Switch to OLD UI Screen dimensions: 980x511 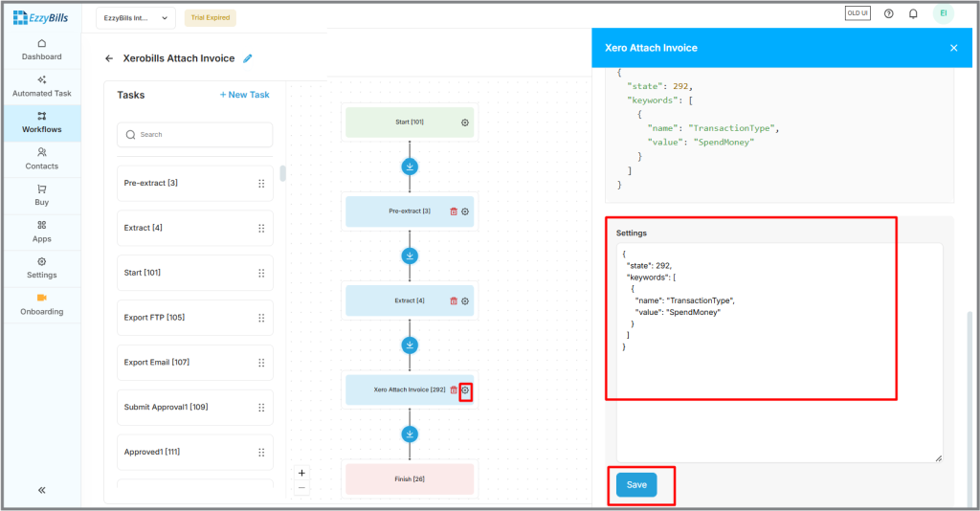click(857, 13)
